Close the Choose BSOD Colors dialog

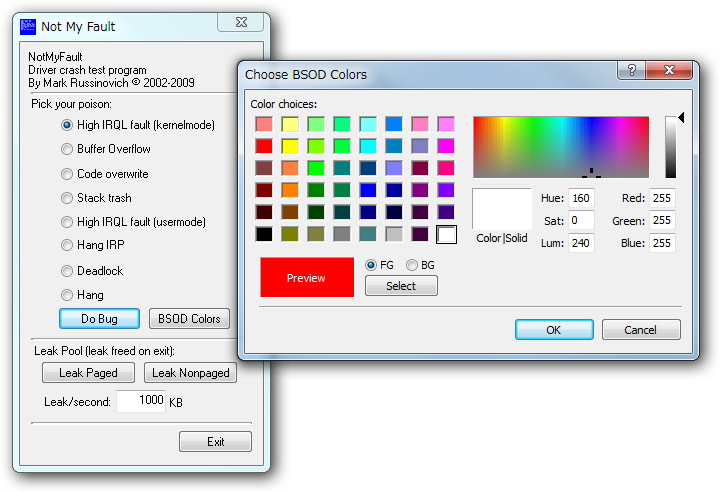click(x=669, y=70)
